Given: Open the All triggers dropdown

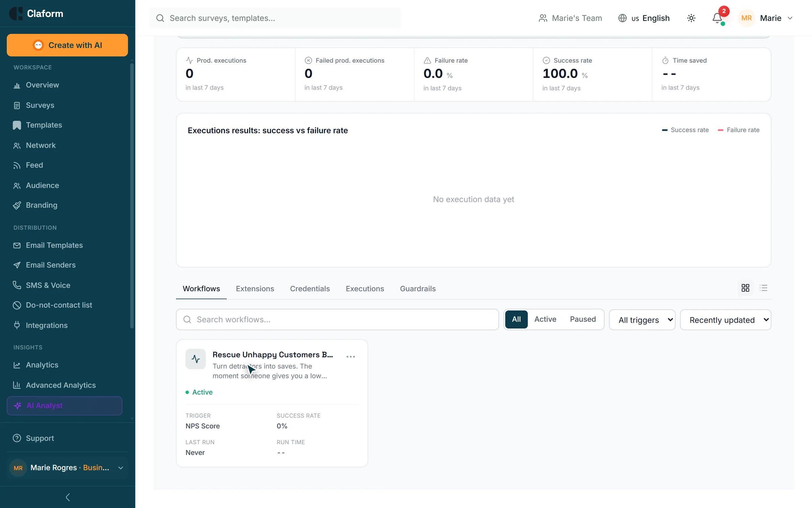Looking at the screenshot, I should (x=642, y=320).
